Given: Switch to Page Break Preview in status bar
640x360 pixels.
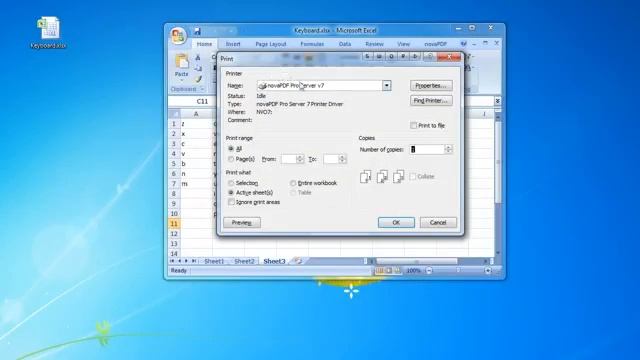Looking at the screenshot, I should (397, 271).
